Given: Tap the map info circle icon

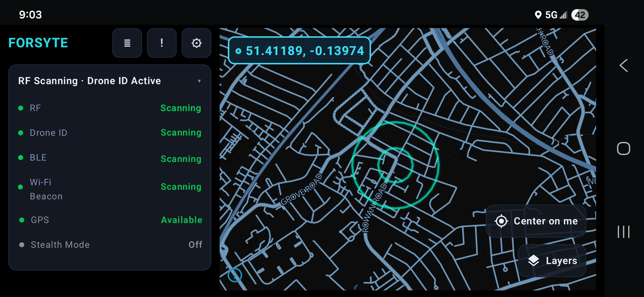Looking at the screenshot, I should pos(235,275).
